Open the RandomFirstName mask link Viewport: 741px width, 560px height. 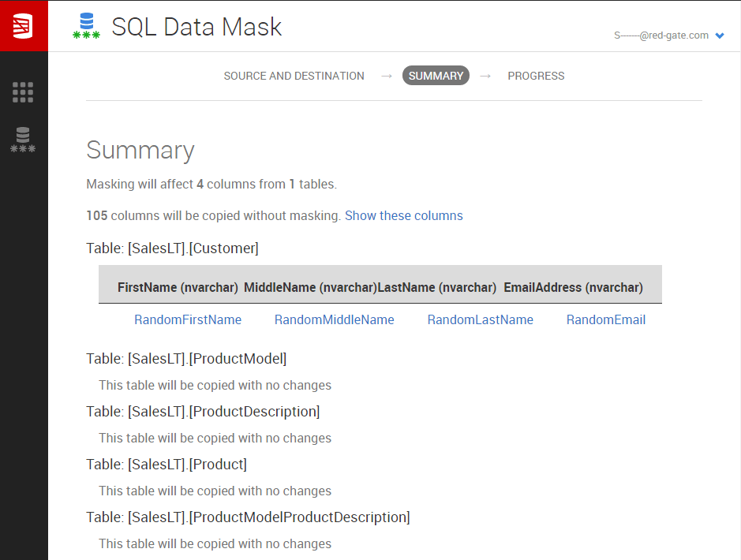188,319
